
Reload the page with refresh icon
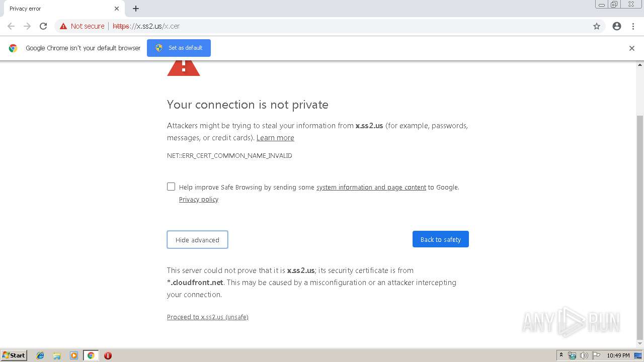click(43, 26)
